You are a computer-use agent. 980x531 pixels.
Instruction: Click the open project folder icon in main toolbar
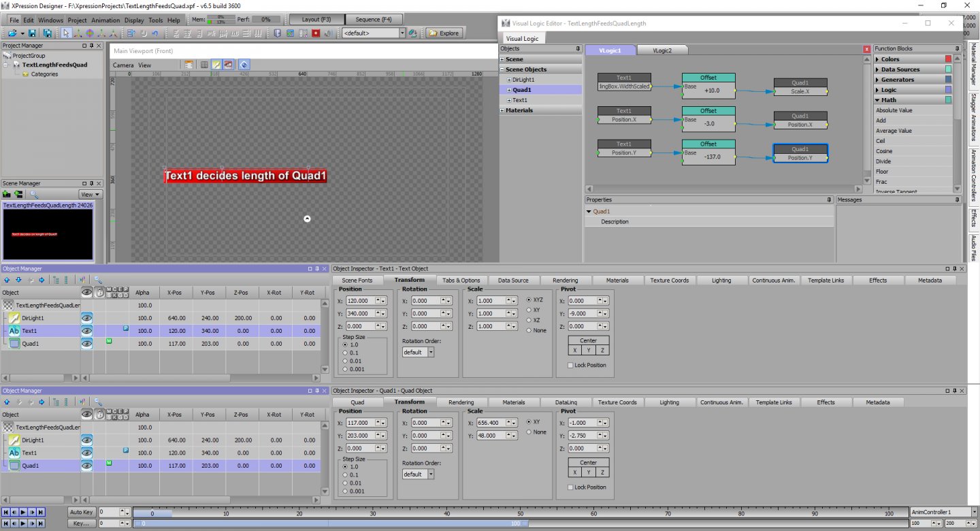[12, 33]
